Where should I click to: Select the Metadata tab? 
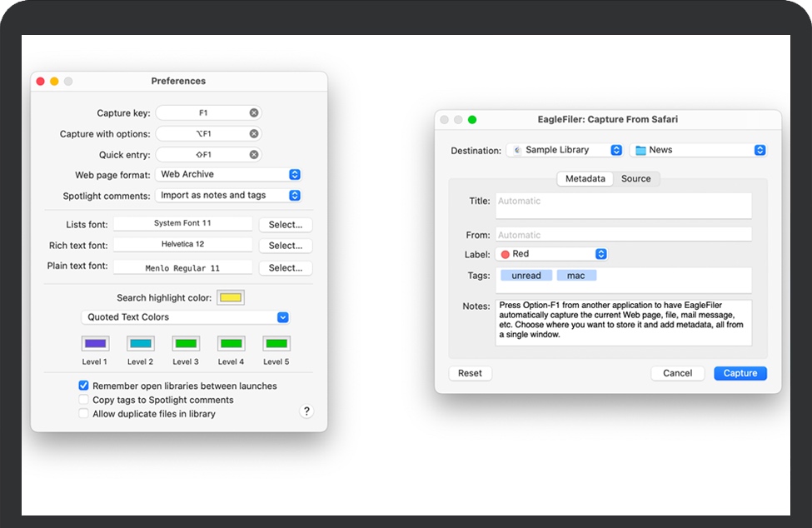pos(585,179)
